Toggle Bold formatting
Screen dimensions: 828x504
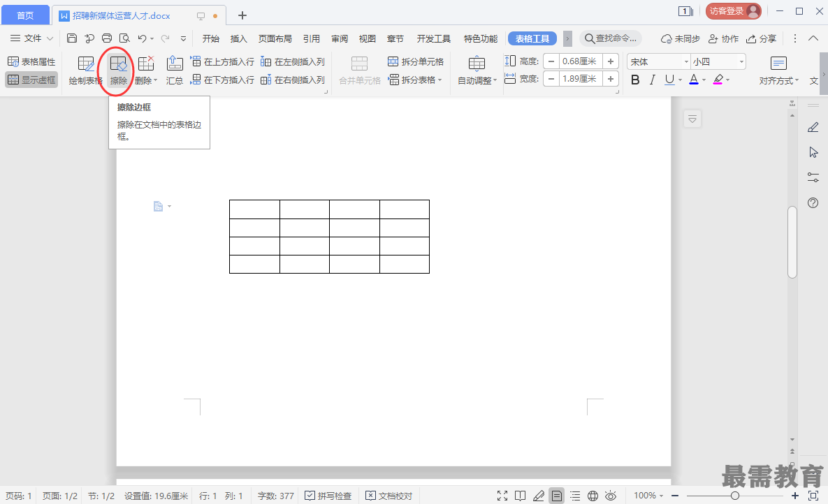tap(635, 80)
